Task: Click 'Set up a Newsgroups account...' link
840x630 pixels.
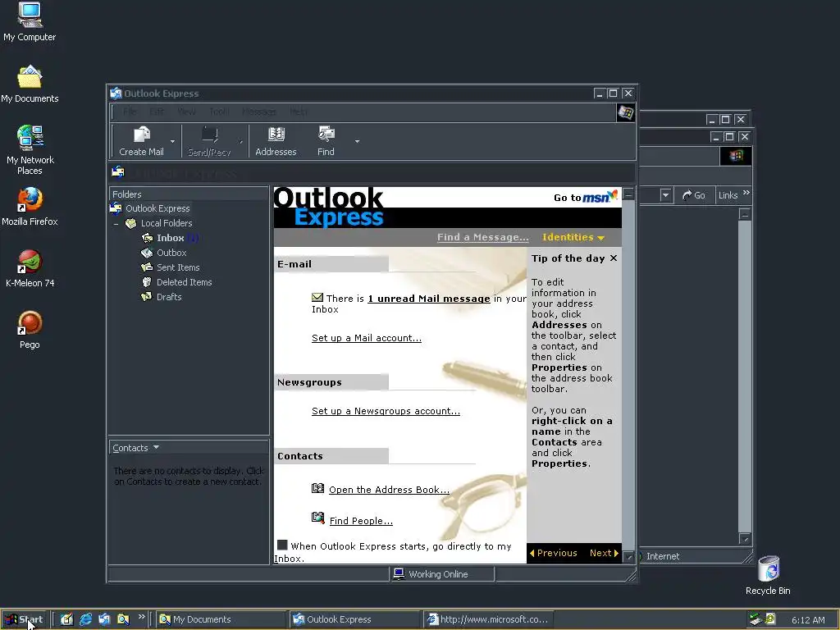Action: 386,411
